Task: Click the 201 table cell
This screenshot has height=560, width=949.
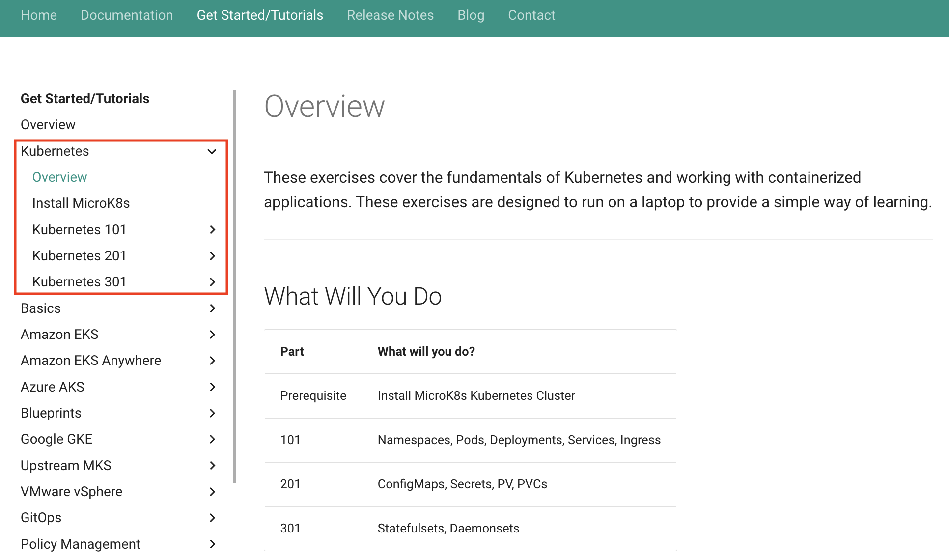Action: [290, 484]
